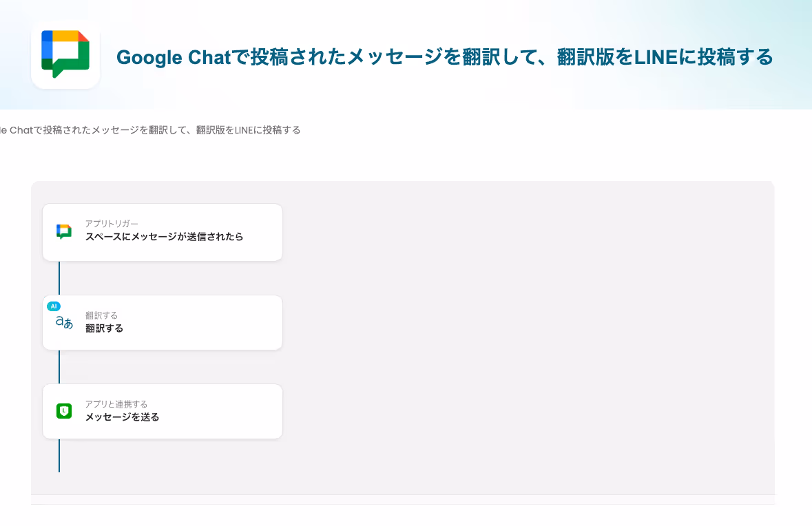Open the 'メッセージを送る' step card
The width and height of the screenshot is (812, 526).
(x=163, y=412)
